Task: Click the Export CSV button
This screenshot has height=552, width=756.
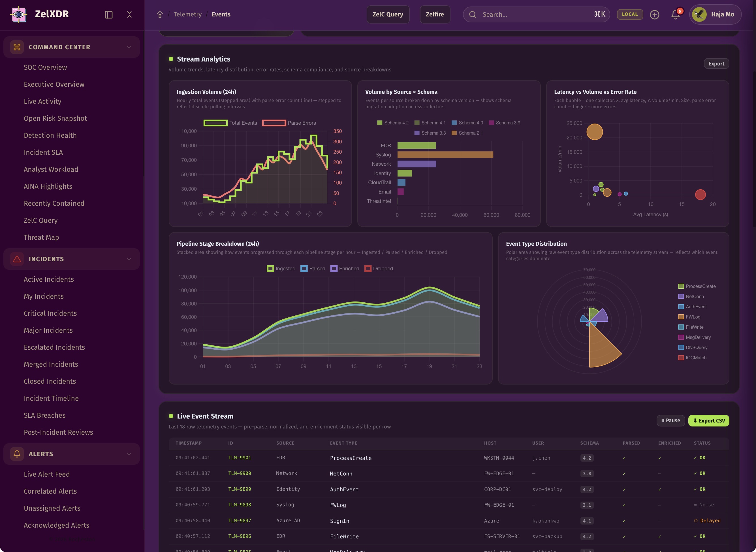Action: [x=709, y=421]
